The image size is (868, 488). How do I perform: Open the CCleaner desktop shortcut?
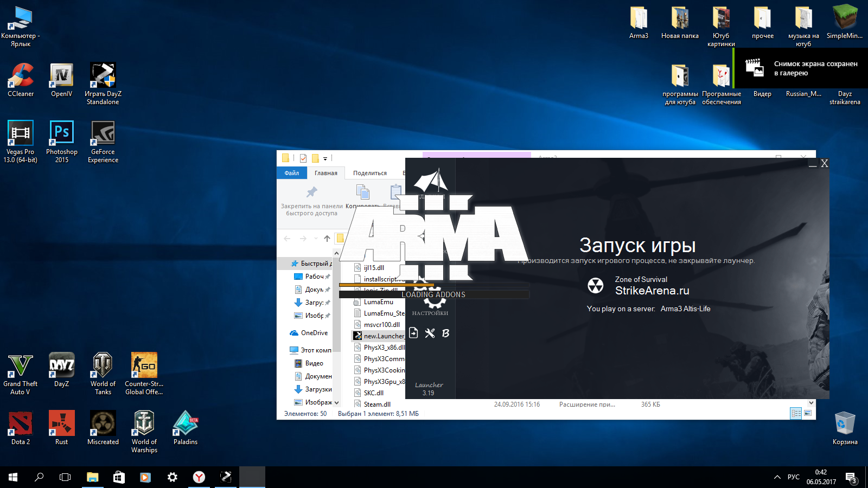(21, 80)
